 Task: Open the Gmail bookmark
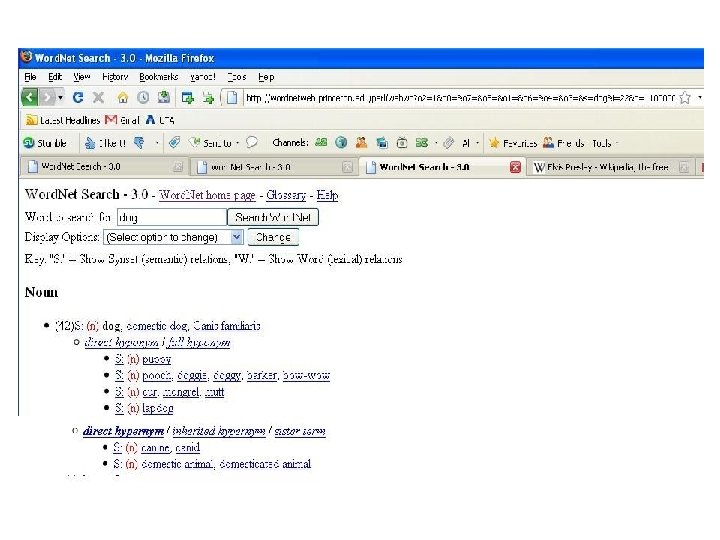(122, 120)
